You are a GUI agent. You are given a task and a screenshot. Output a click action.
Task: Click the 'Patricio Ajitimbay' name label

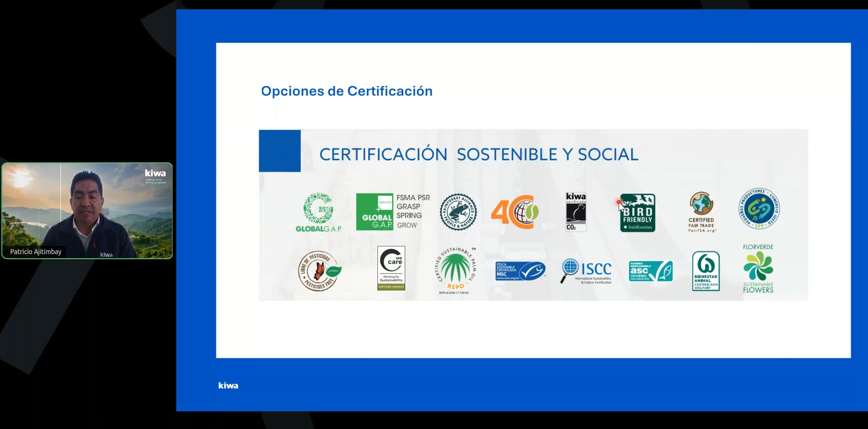click(36, 252)
